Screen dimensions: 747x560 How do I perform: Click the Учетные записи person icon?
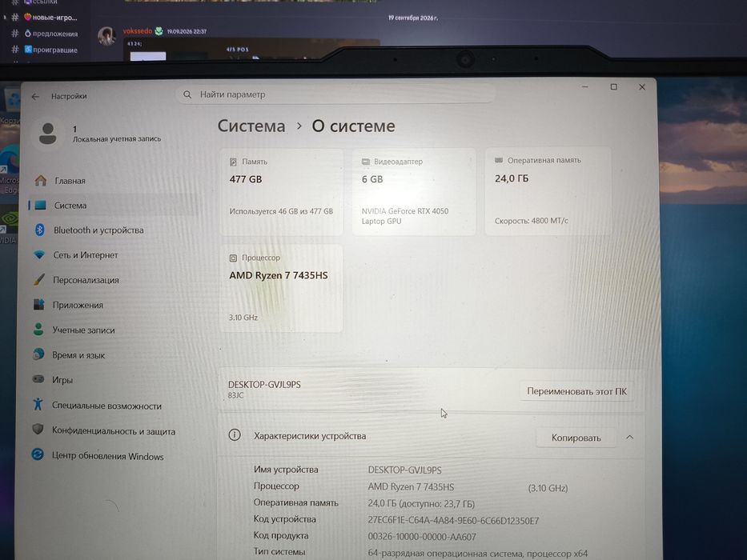tap(38, 329)
